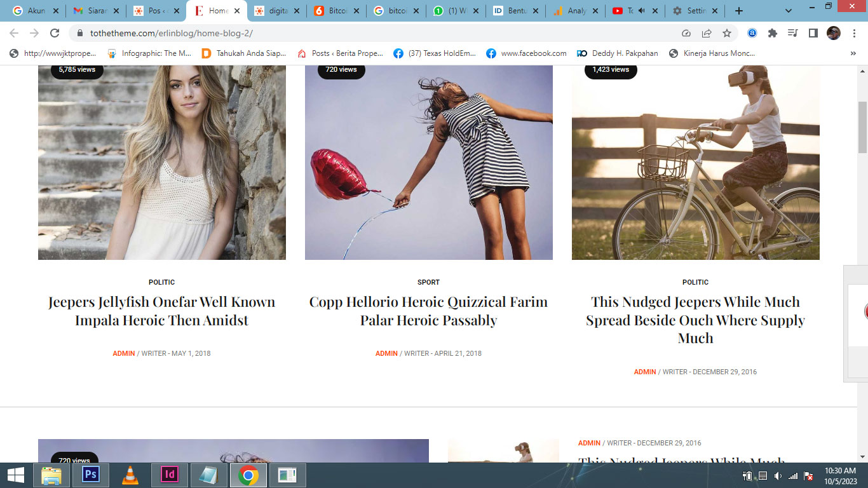Reload the current page

[x=55, y=33]
